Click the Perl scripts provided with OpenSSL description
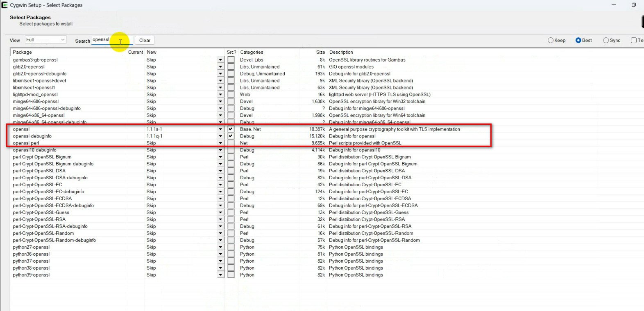644x311 pixels. (365, 143)
